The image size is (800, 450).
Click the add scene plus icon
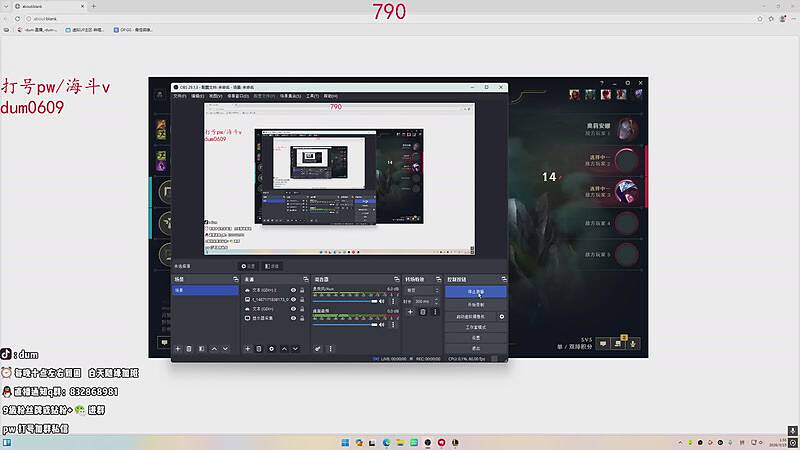(x=178, y=348)
